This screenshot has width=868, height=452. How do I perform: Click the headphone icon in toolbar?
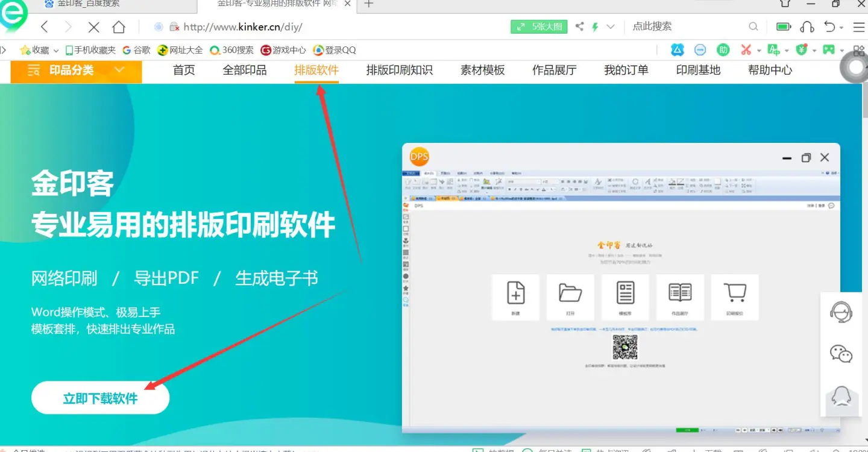click(x=807, y=27)
